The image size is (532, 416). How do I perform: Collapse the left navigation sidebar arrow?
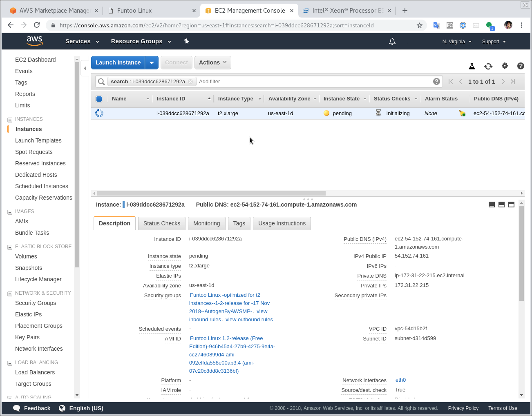85,69
